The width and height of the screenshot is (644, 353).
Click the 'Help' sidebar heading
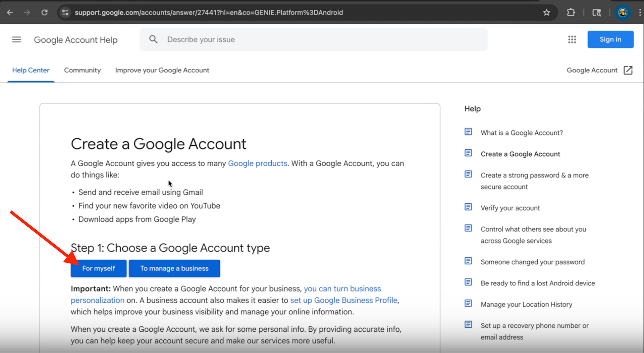coord(473,109)
